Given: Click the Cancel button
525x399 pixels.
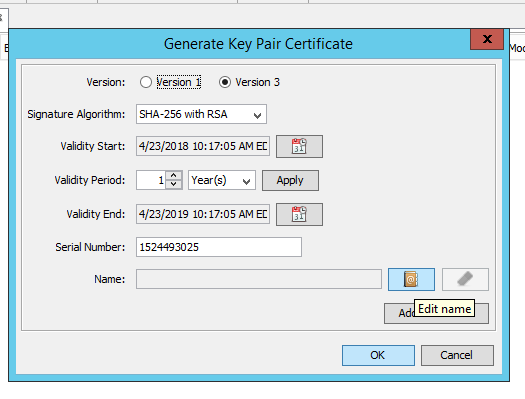Looking at the screenshot, I should coord(457,355).
